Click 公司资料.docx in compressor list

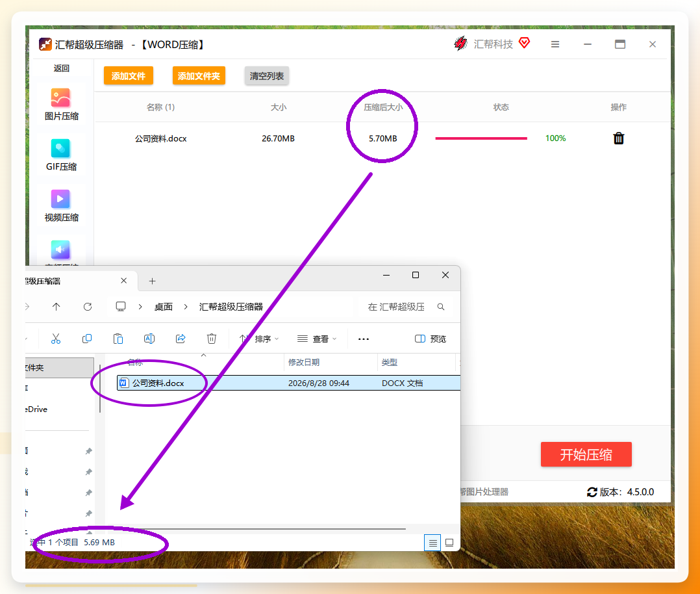(161, 138)
